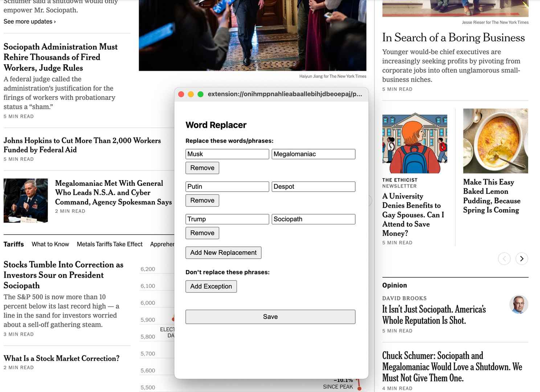540x392 pixels.
Task: Edit the Sociopath replacement field
Action: (314, 219)
